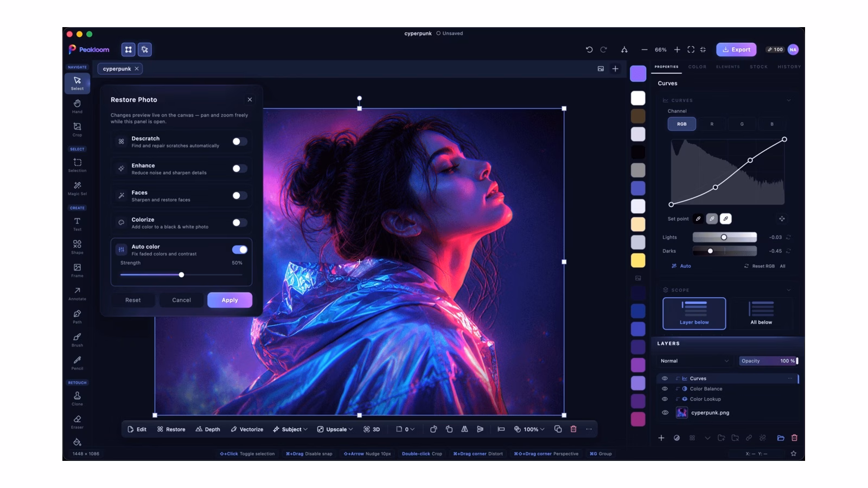Turn on the Enhance toggle

[x=239, y=169]
